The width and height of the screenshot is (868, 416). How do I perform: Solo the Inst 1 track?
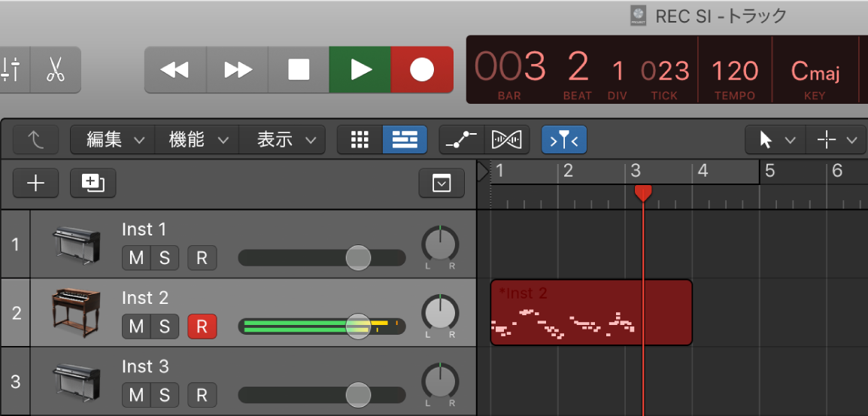[165, 258]
